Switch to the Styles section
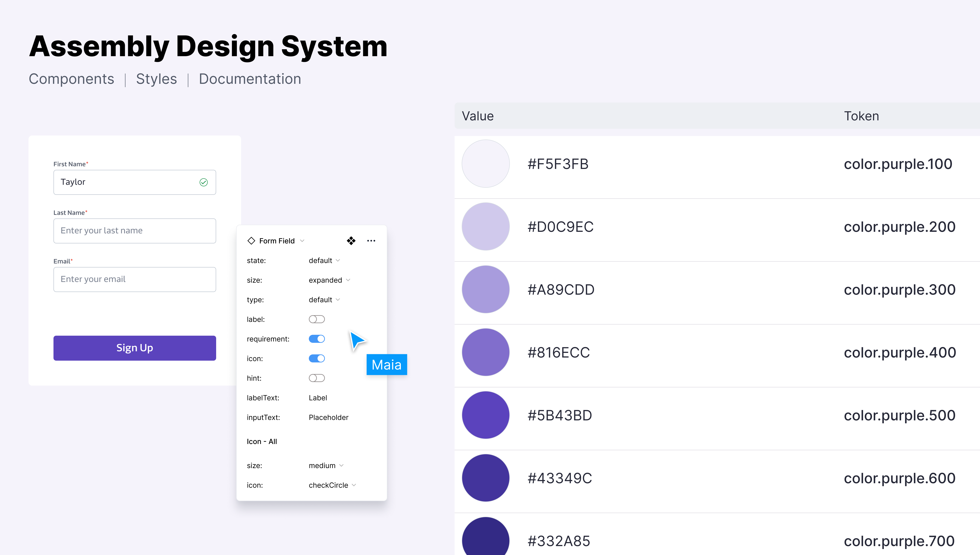 156,79
